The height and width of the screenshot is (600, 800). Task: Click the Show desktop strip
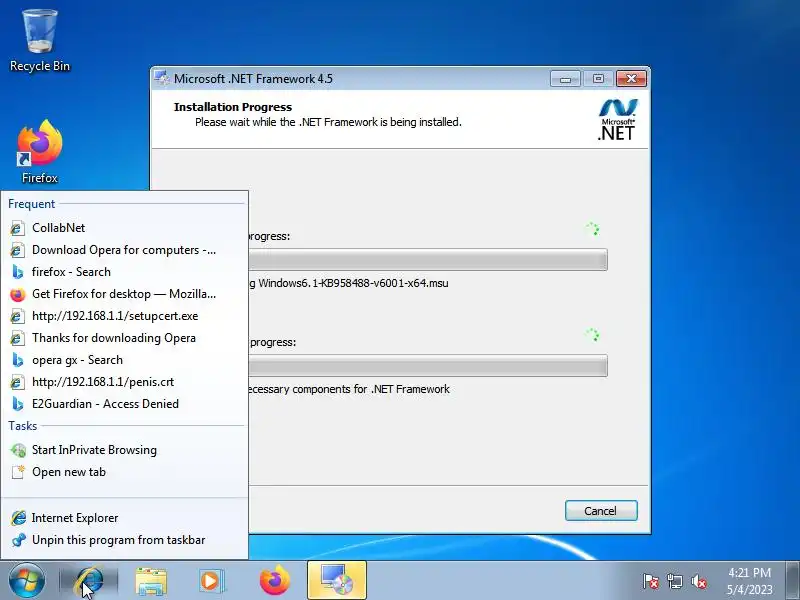792,581
